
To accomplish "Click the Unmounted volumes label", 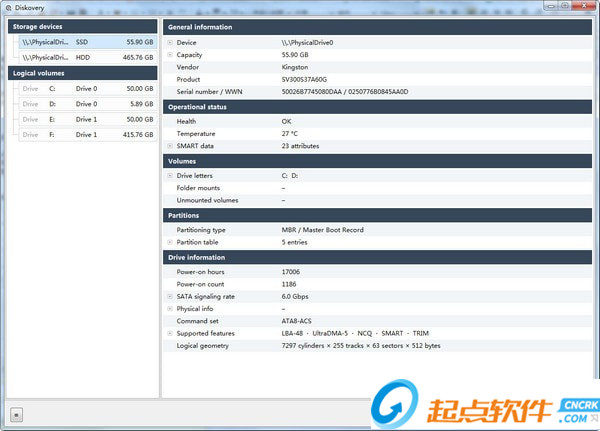I will click(x=207, y=200).
